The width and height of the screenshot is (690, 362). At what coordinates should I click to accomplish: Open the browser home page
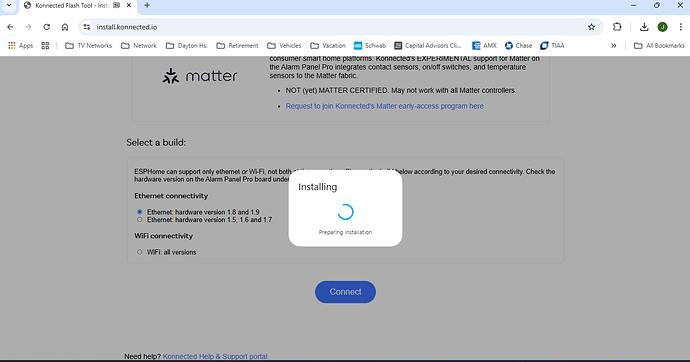point(65,27)
